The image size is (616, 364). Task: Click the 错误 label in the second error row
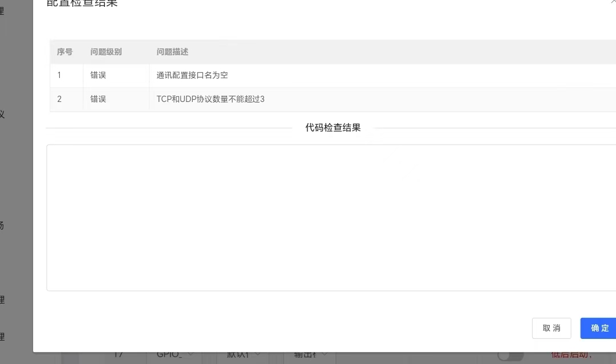(x=97, y=99)
